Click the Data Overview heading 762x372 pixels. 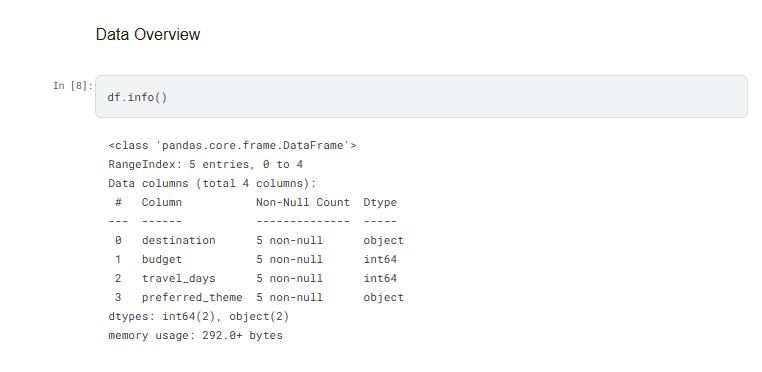[x=148, y=35]
